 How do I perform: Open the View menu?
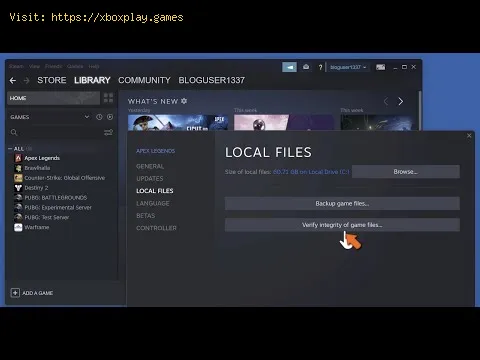tap(34, 66)
